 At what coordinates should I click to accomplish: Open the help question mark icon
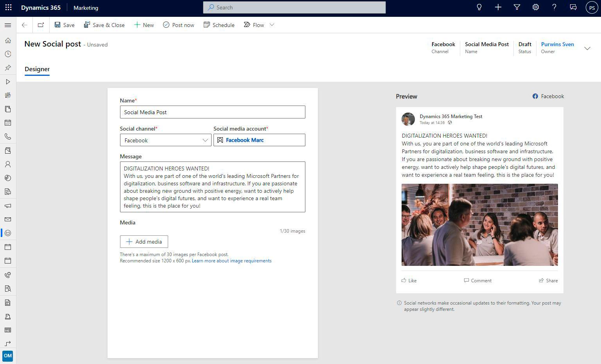click(x=554, y=7)
